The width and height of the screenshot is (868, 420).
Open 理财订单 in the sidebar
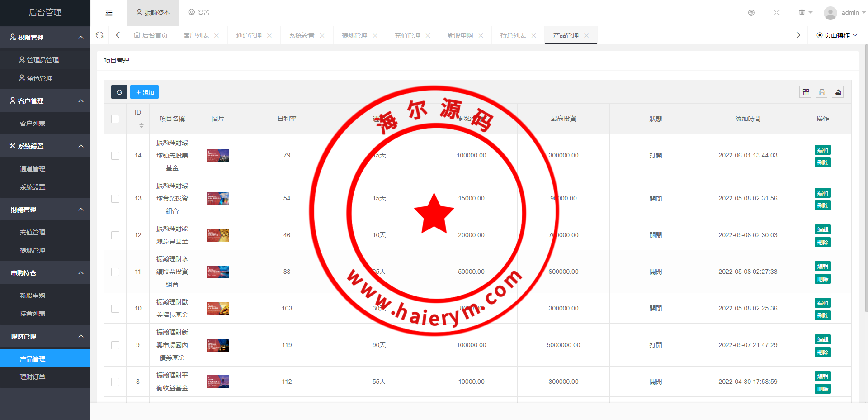click(x=33, y=377)
